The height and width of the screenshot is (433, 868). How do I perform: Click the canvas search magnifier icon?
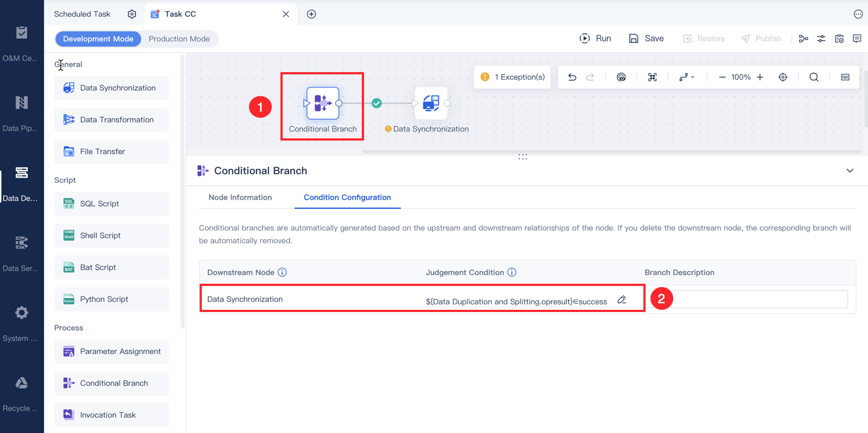[814, 77]
